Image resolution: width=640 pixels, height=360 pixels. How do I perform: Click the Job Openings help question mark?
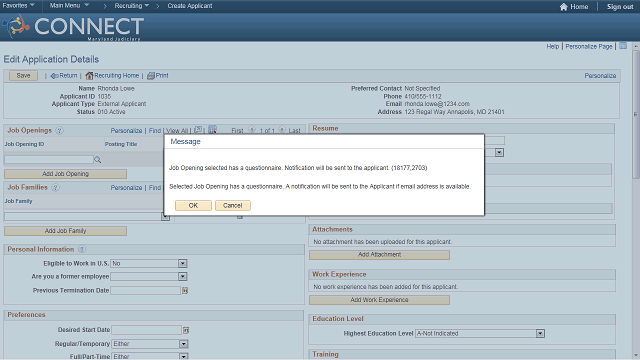[59, 131]
